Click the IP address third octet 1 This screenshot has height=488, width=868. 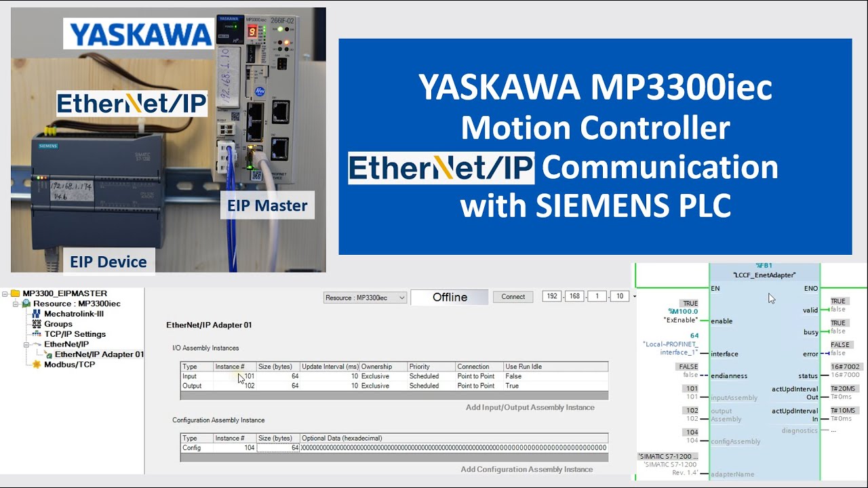tap(597, 297)
